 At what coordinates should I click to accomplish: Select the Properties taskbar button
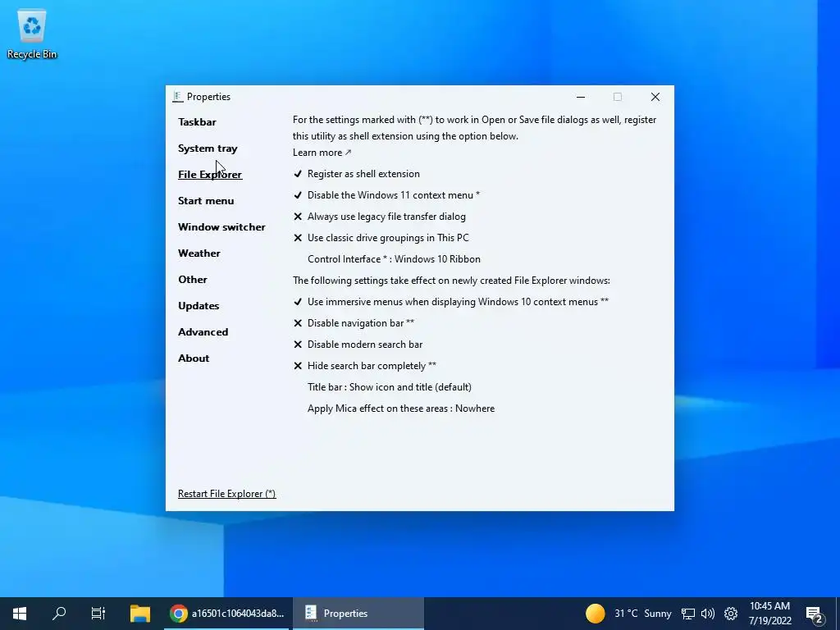pos(358,614)
